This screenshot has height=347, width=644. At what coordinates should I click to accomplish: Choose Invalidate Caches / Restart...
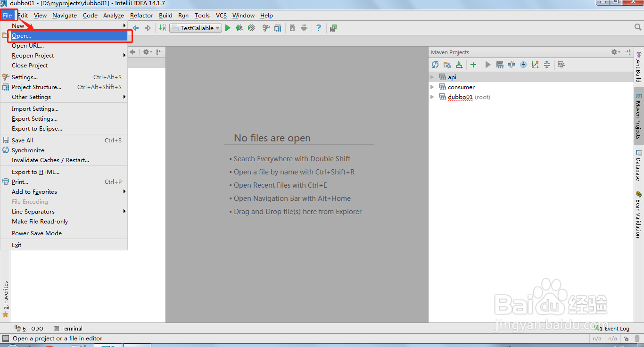point(64,160)
